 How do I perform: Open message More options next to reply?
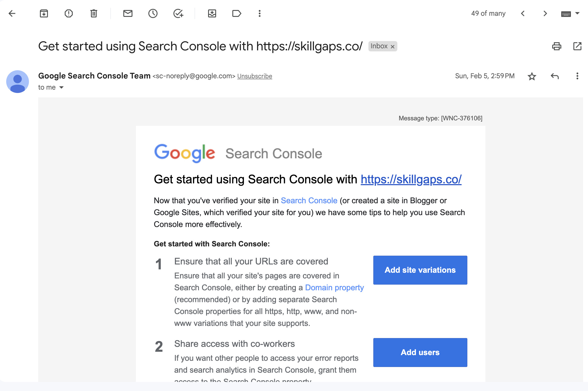tap(577, 76)
